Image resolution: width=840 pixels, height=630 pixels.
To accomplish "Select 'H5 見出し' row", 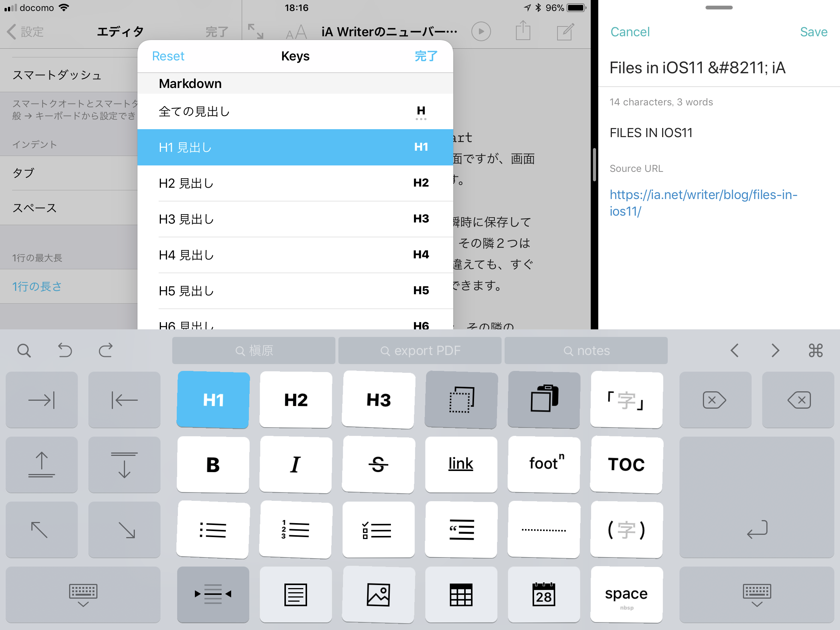I will tap(295, 291).
